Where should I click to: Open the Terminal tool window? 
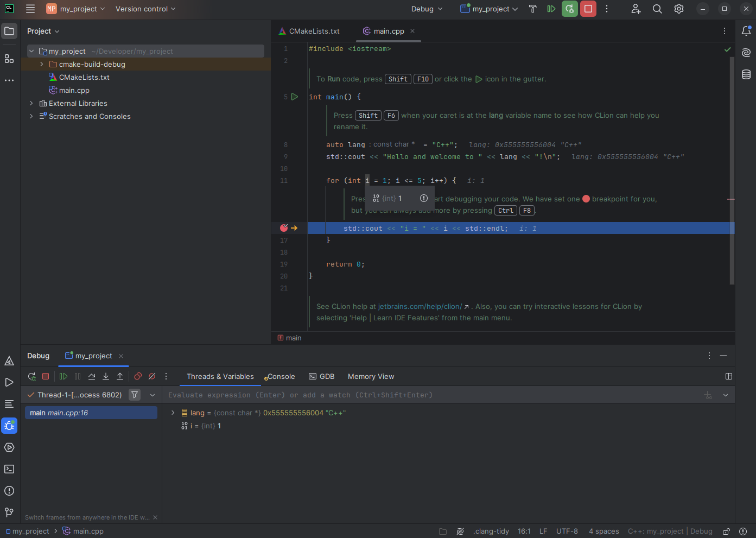point(9,469)
